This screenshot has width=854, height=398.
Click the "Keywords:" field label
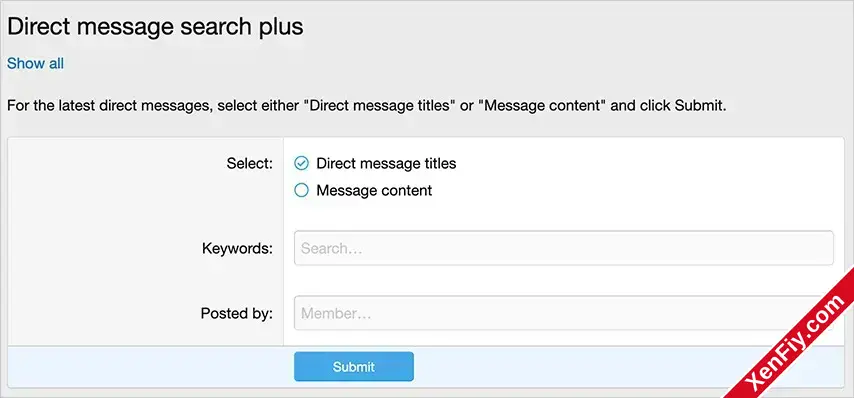coord(237,249)
